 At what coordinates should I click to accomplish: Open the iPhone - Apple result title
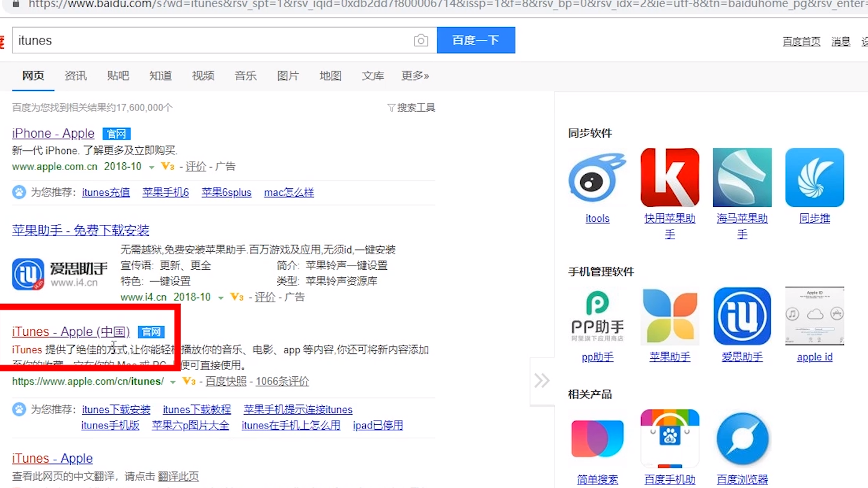tap(53, 133)
